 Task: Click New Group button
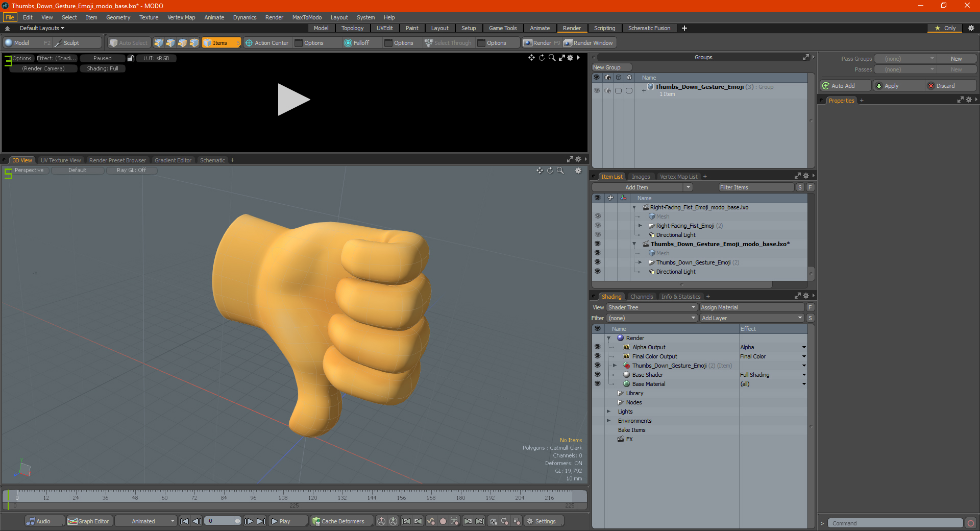click(611, 67)
